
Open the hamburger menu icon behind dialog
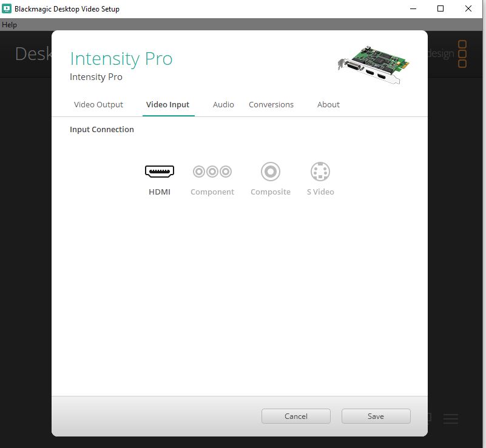point(450,418)
